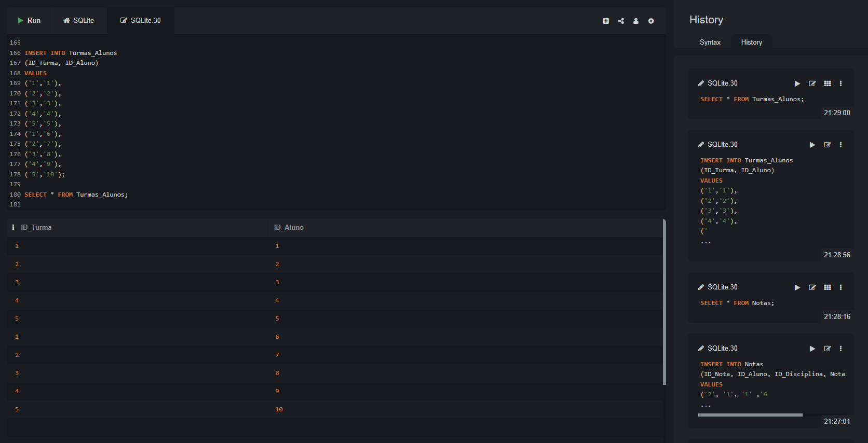The width and height of the screenshot is (868, 443).
Task: Open more options for the 21:29:00 history entry
Action: pos(841,84)
